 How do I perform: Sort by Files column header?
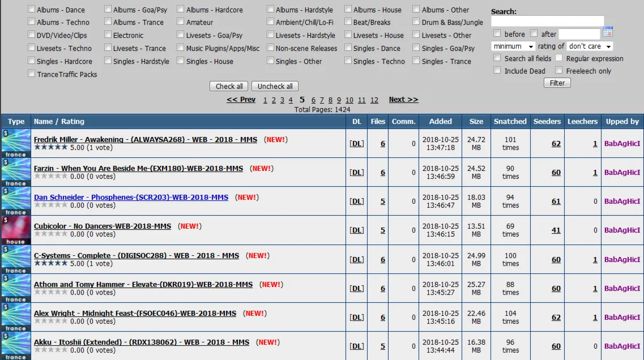coord(377,121)
